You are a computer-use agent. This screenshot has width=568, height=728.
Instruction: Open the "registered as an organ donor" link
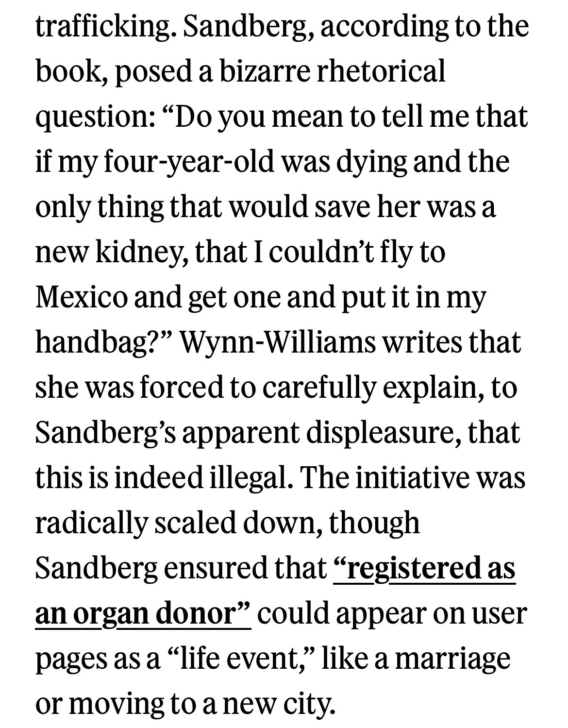click(x=424, y=569)
